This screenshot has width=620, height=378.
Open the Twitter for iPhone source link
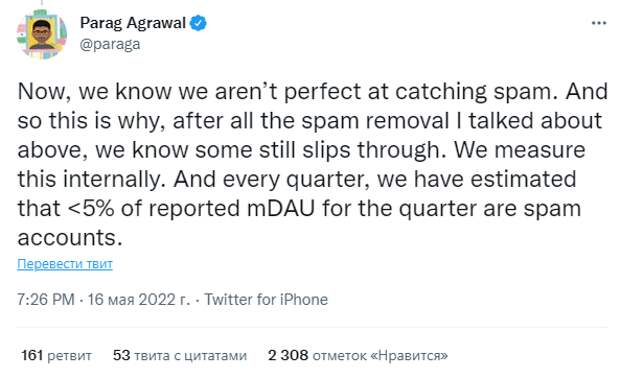point(266,299)
